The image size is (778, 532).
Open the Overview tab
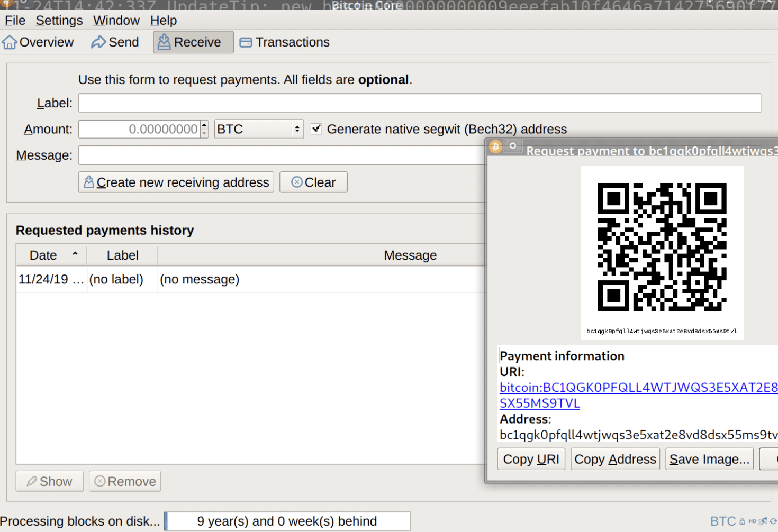coord(38,42)
